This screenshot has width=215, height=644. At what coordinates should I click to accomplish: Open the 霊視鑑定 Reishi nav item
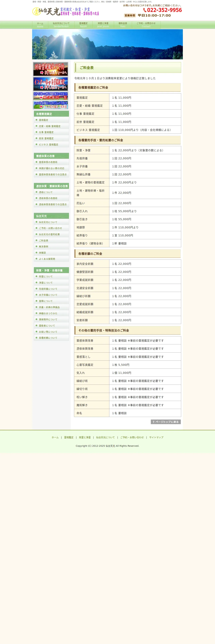coord(83,25)
